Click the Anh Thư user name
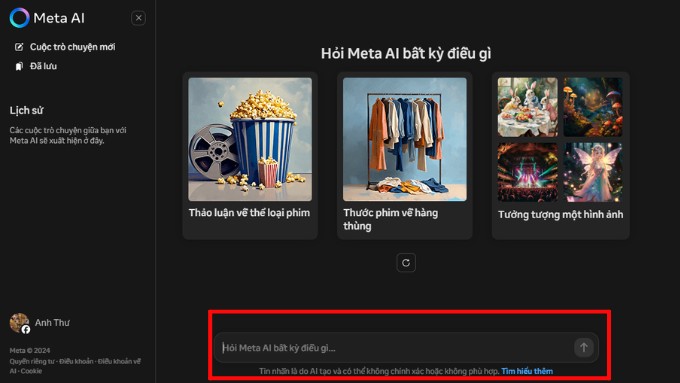The image size is (680, 383). 52,323
